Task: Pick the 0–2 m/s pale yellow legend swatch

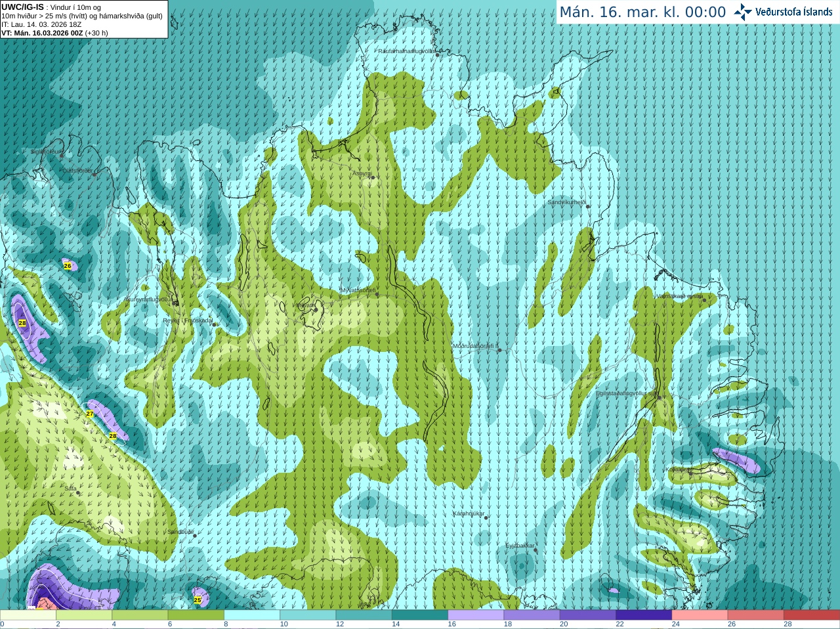Action: click(x=28, y=615)
